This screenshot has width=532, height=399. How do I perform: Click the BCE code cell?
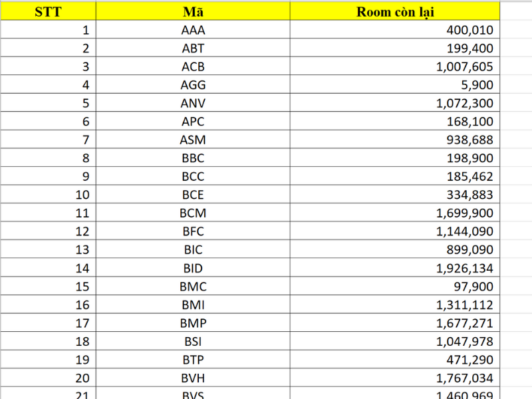tap(193, 195)
